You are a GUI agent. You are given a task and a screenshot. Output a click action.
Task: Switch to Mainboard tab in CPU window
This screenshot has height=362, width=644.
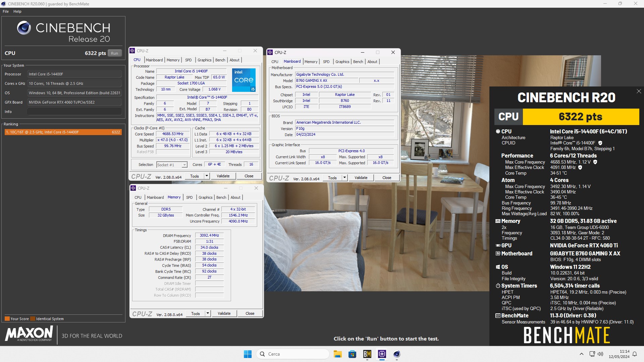(154, 60)
